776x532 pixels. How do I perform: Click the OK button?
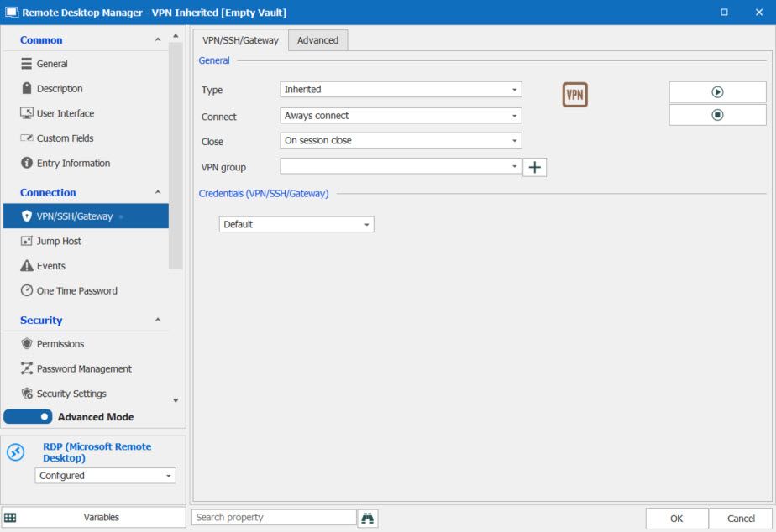tap(676, 519)
